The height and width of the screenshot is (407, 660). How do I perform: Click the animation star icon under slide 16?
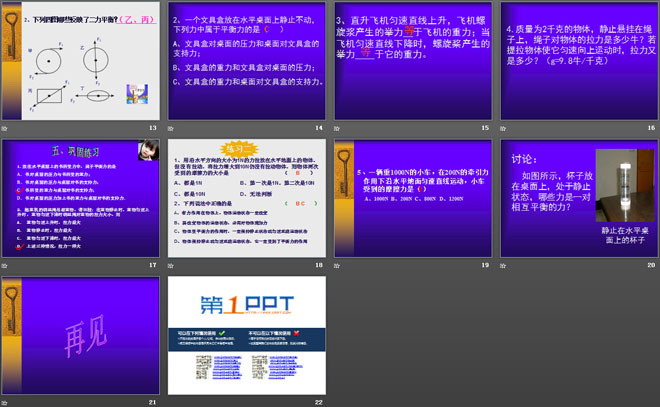(x=503, y=128)
